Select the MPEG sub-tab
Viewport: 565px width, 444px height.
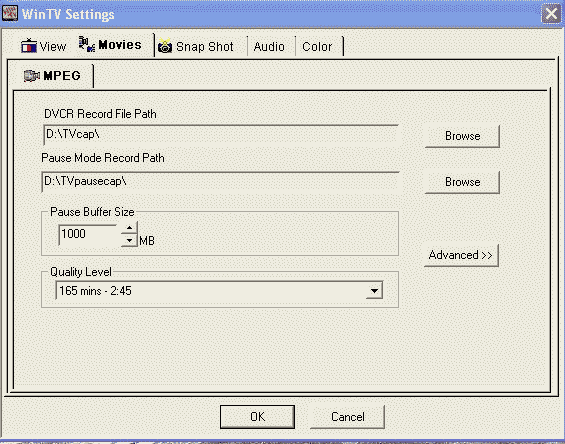[53, 76]
